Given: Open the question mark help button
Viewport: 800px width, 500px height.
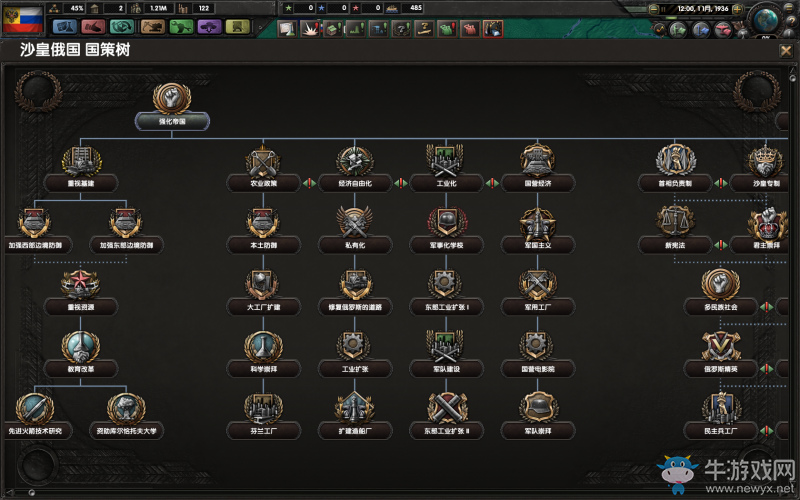Looking at the screenshot, I should [792, 21].
